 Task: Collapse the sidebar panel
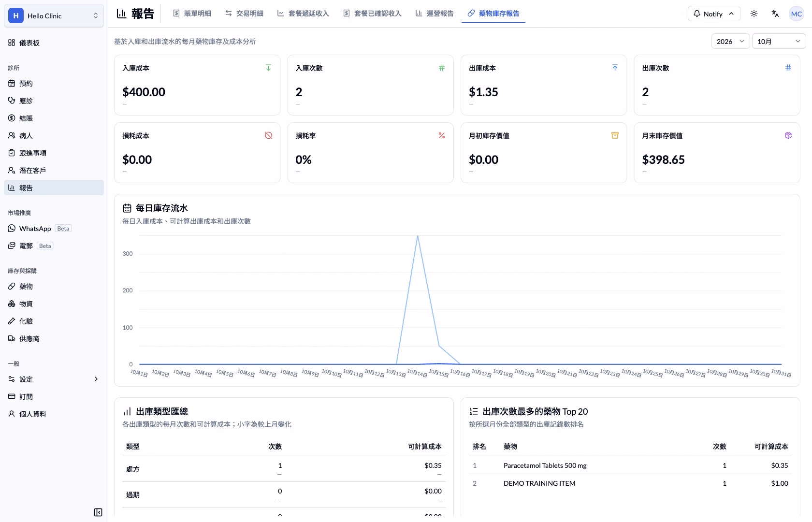(x=98, y=512)
